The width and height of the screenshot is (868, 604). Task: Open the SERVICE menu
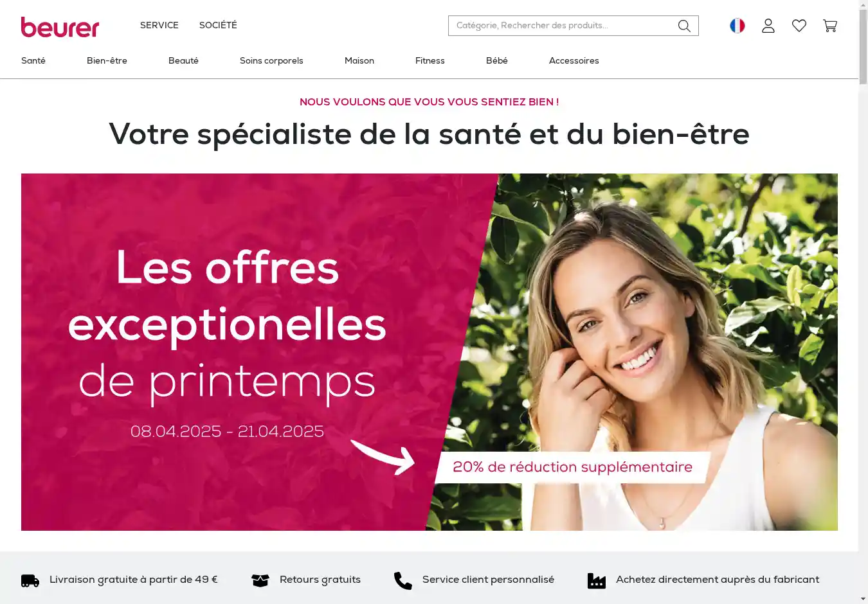(159, 25)
